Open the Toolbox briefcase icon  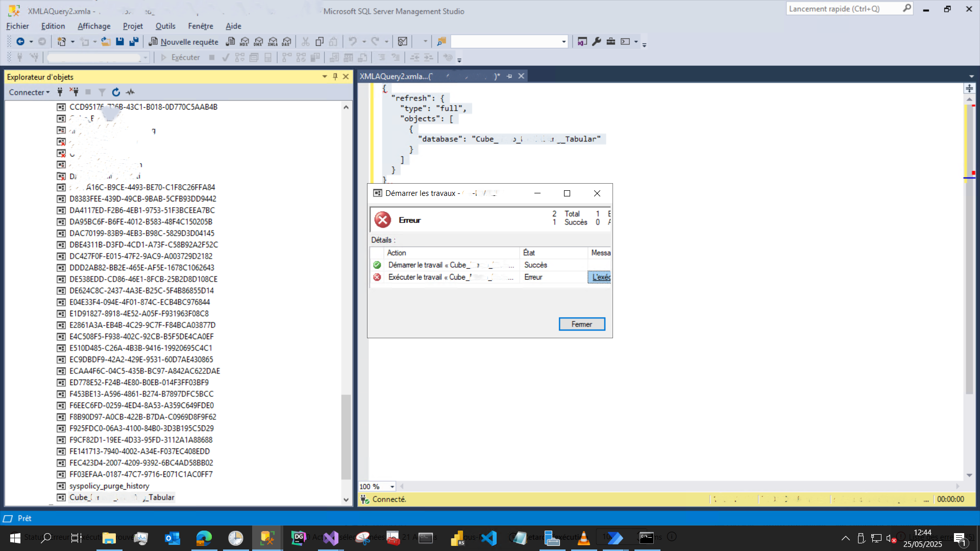610,42
